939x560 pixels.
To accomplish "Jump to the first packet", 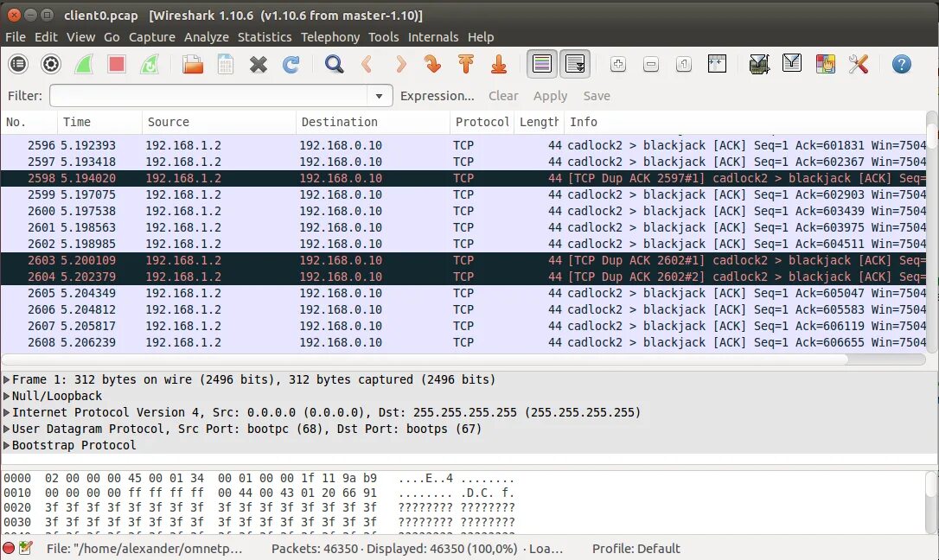I will point(466,64).
